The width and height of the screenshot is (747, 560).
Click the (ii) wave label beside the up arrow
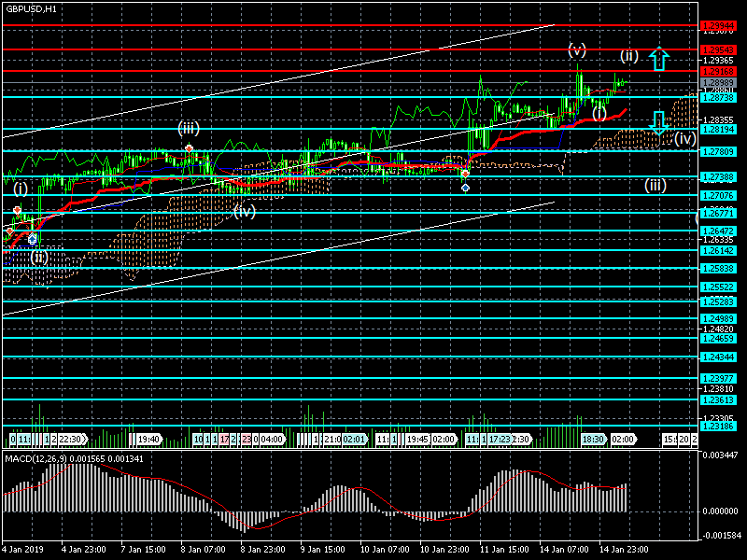tap(628, 56)
